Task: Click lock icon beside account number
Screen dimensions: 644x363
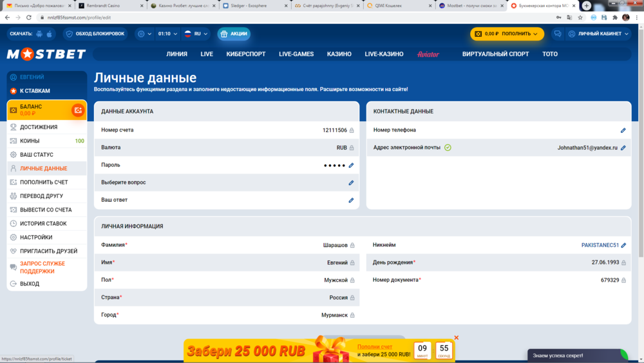Action: pos(352,130)
